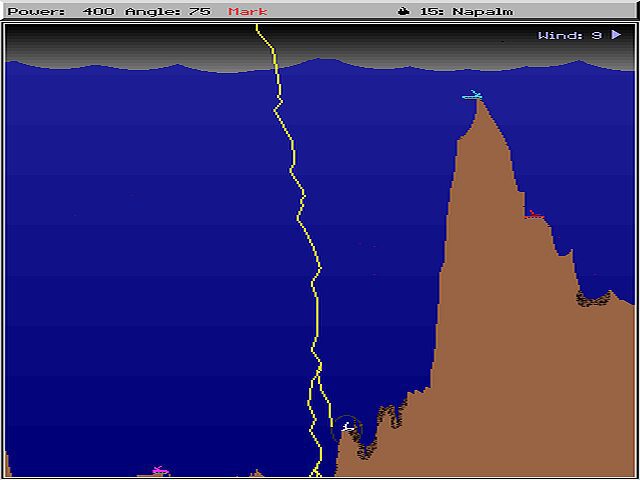Click the burn marks in the valley beside the white tank
This screenshot has height=480, width=640.
pyautogui.click(x=366, y=449)
